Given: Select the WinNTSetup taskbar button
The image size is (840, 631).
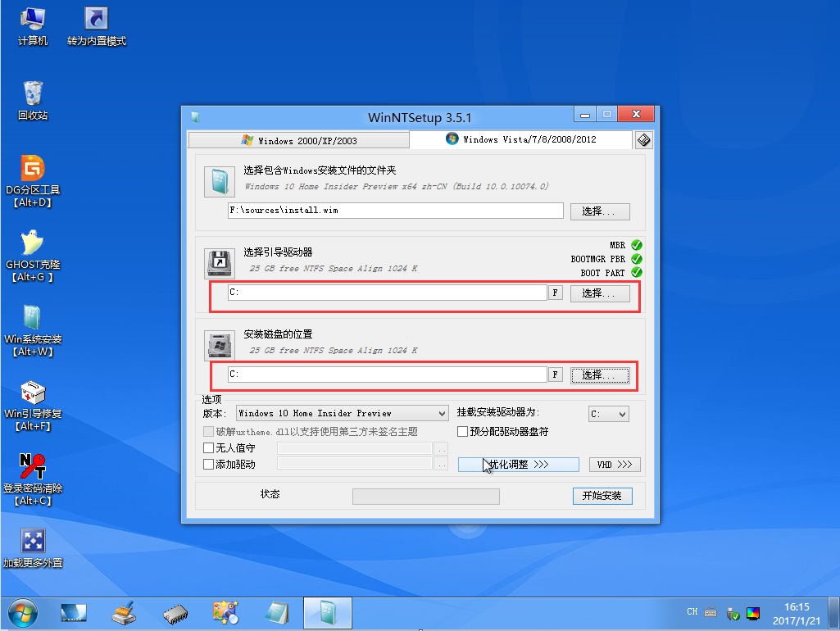Looking at the screenshot, I should click(328, 613).
